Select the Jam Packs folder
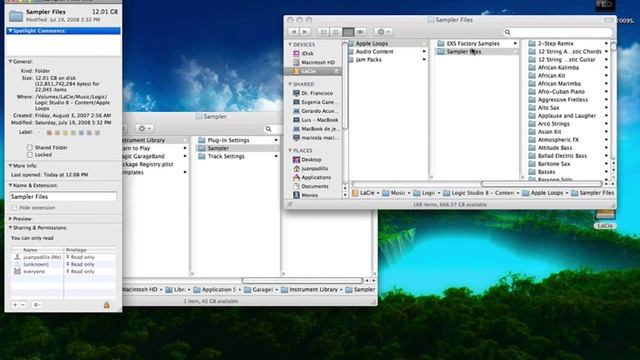 (x=388, y=60)
